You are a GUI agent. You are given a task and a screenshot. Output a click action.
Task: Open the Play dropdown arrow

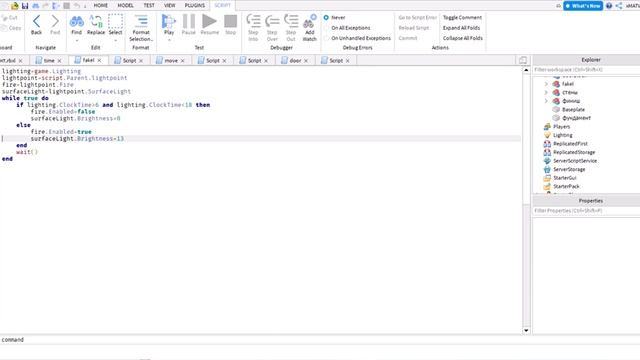click(169, 40)
